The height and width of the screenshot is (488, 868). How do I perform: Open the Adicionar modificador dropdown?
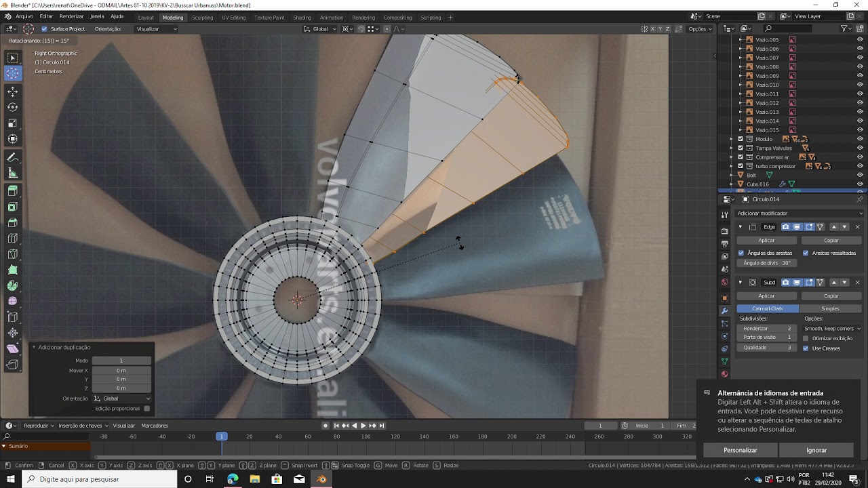[798, 213]
